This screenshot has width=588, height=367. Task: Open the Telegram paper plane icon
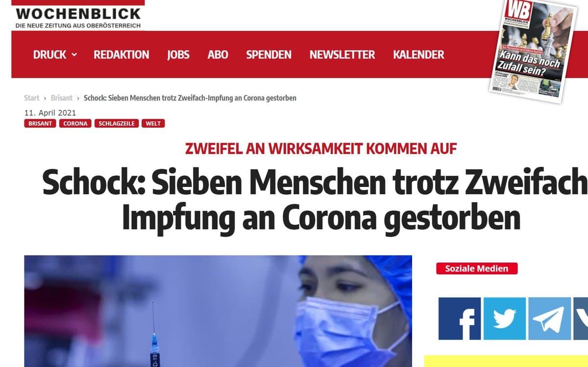549,319
